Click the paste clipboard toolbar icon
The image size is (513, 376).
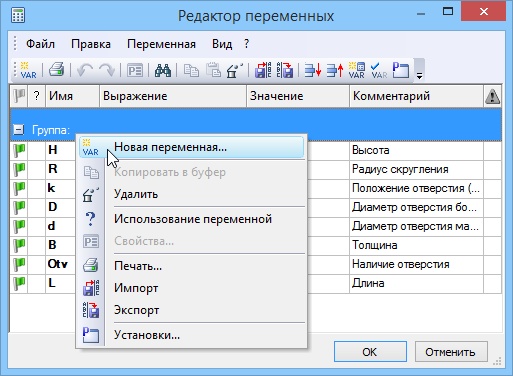pos(213,70)
